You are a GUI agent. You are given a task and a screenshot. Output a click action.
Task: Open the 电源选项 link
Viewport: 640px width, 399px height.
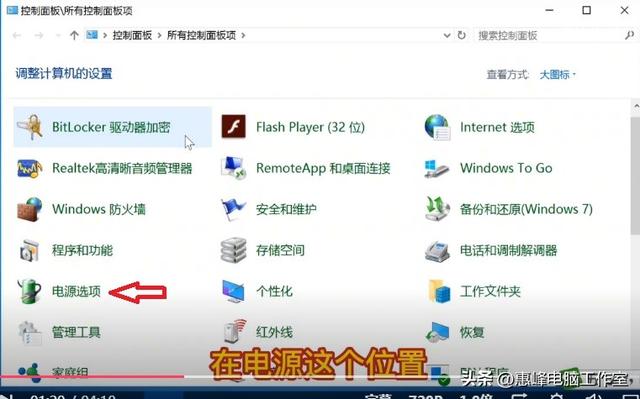click(76, 291)
